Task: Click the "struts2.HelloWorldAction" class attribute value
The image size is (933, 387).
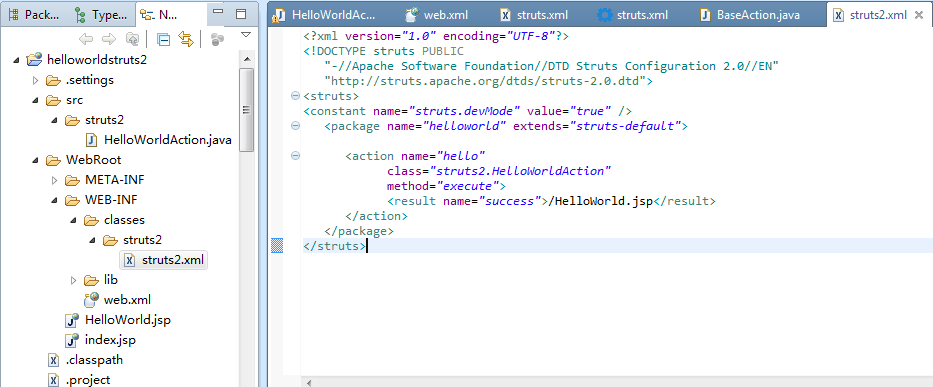Action: [521, 171]
